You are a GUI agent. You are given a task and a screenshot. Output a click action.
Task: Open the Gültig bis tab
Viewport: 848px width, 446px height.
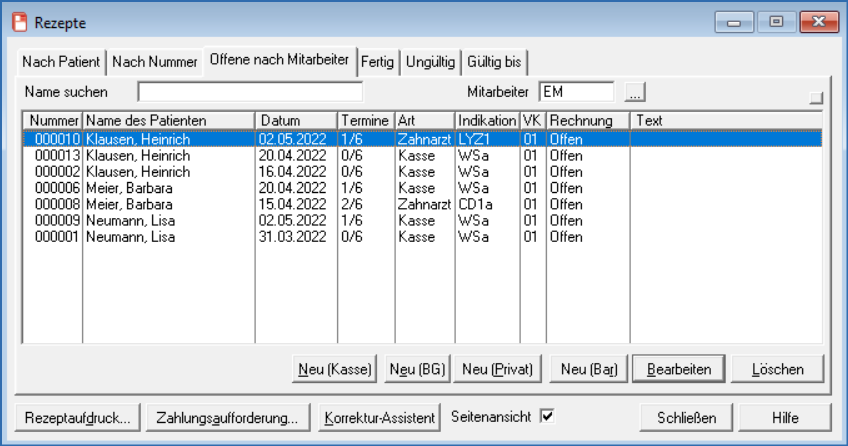pyautogui.click(x=493, y=62)
